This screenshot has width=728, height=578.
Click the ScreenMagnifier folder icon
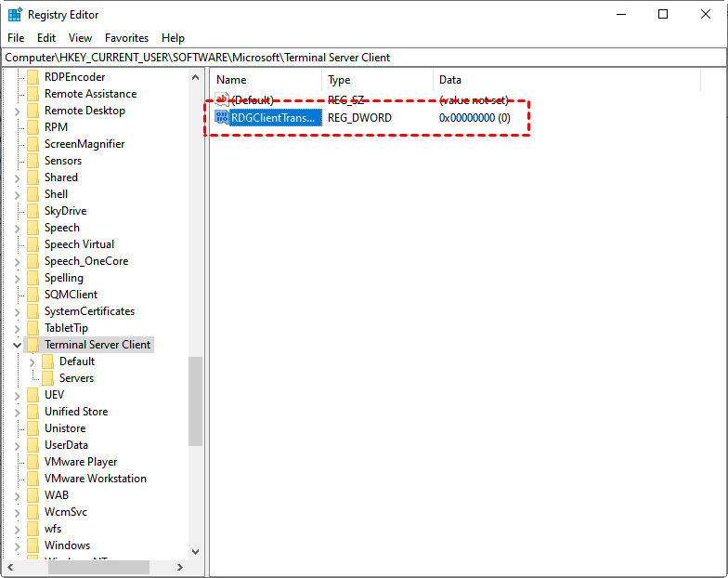click(33, 144)
